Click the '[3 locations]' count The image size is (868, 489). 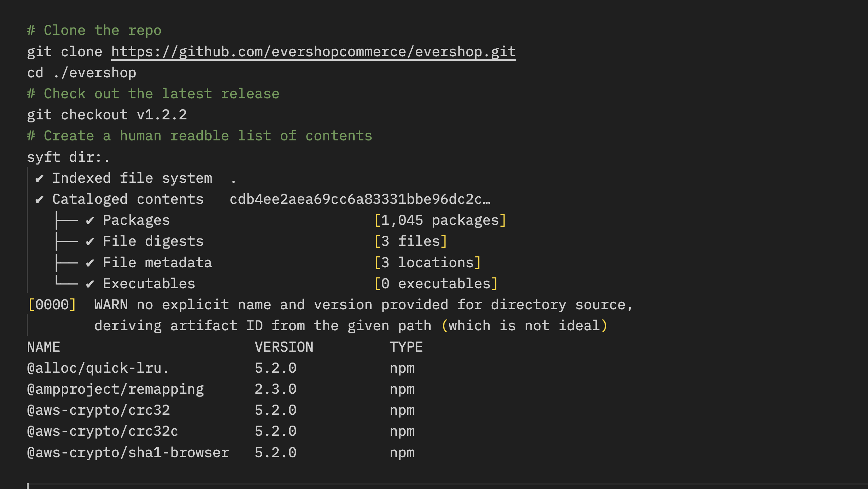pos(427,263)
